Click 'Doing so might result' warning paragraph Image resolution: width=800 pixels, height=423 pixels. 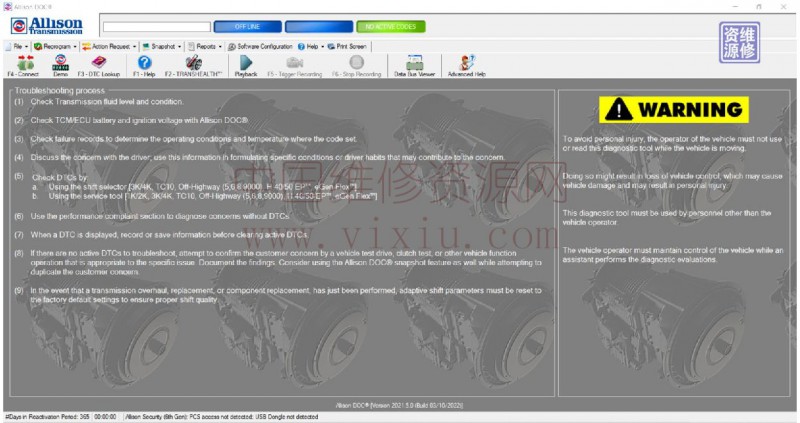[x=672, y=181]
